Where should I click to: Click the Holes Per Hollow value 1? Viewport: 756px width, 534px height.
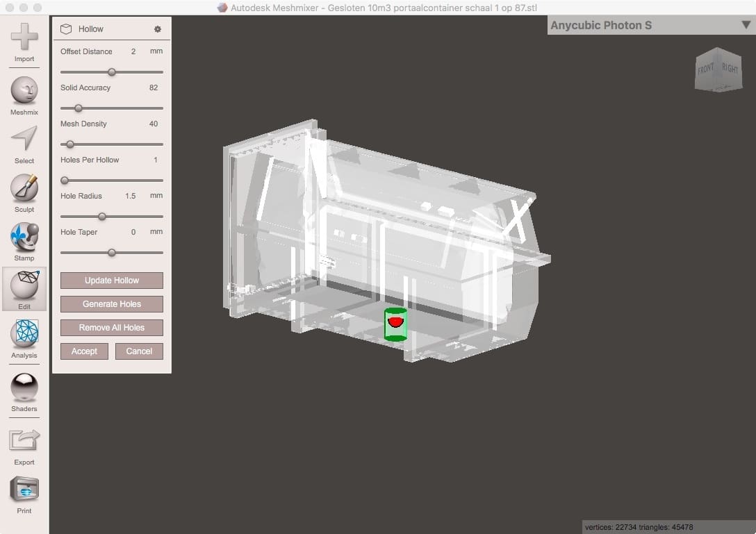tap(155, 160)
